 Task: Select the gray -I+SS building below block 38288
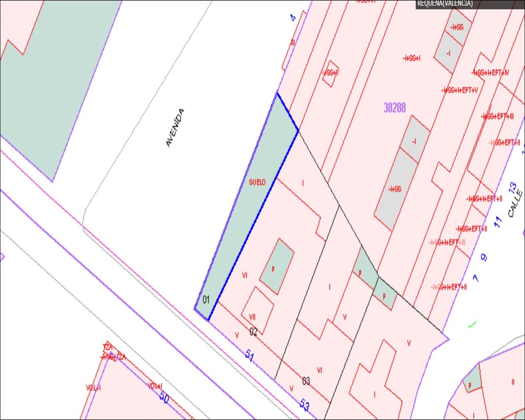(395, 189)
